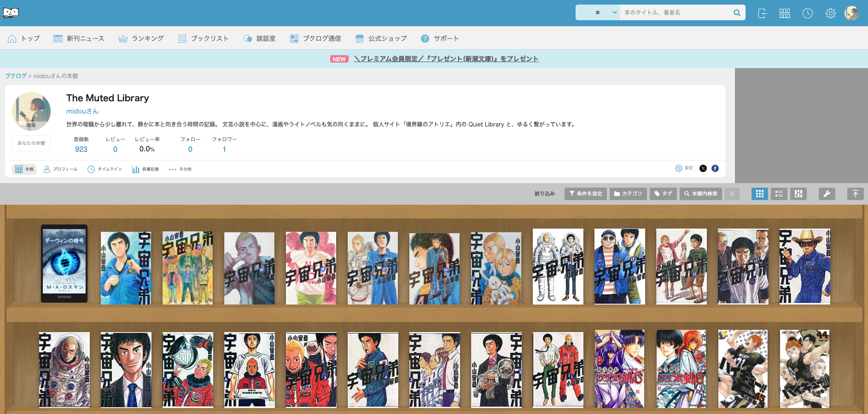
Task: Select the 本棚 tab
Action: click(x=24, y=169)
